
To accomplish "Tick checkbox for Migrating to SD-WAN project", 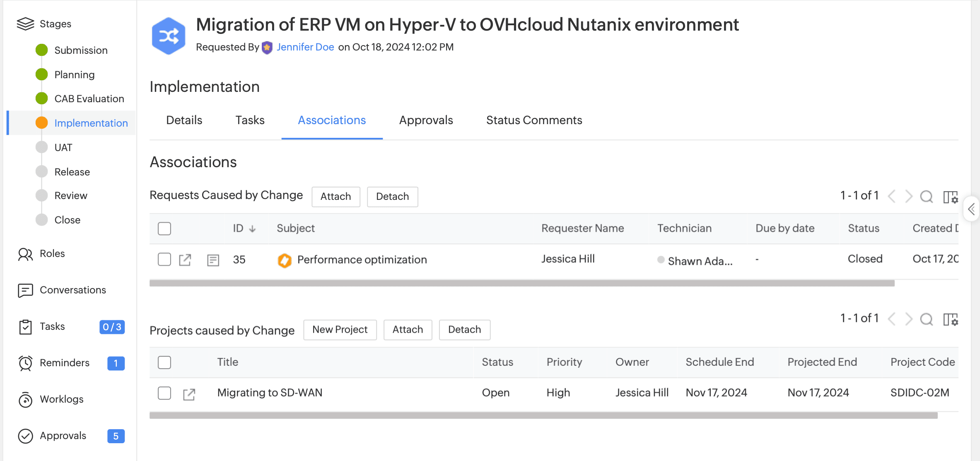I will [x=164, y=393].
